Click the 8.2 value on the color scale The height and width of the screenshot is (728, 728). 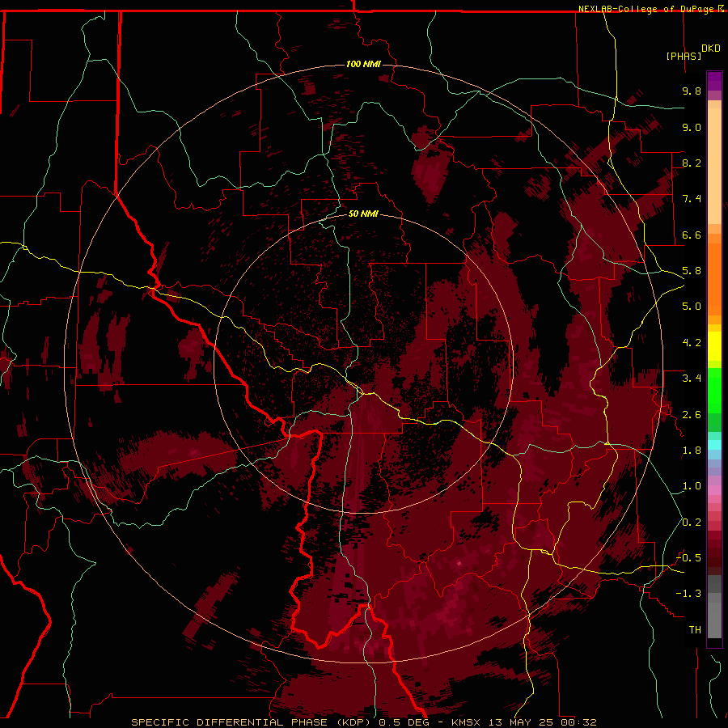(x=692, y=163)
